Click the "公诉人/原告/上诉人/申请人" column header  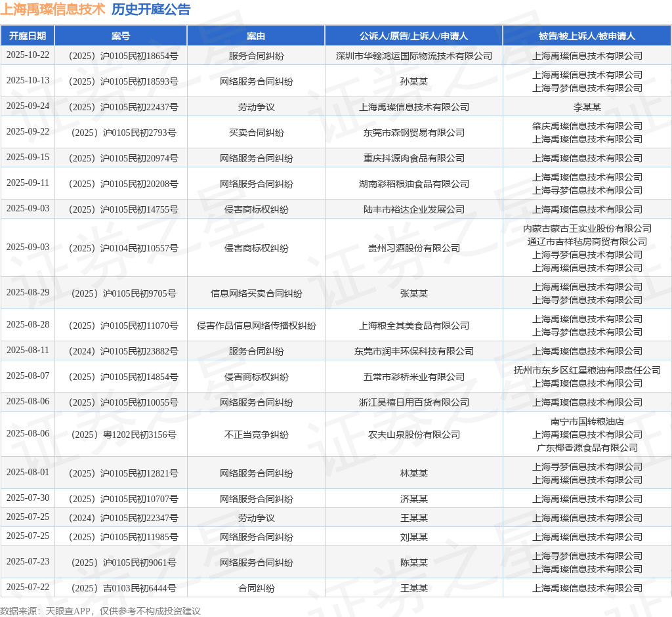413,36
